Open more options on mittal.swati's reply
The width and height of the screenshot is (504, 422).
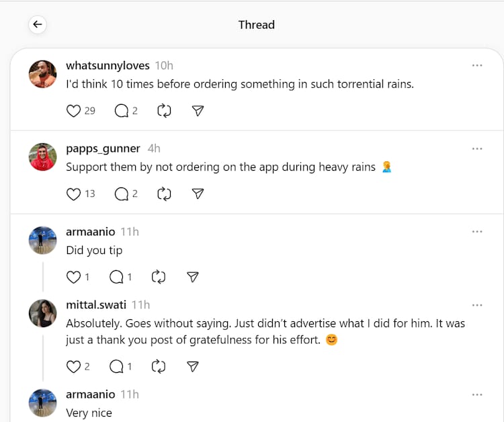477,305
